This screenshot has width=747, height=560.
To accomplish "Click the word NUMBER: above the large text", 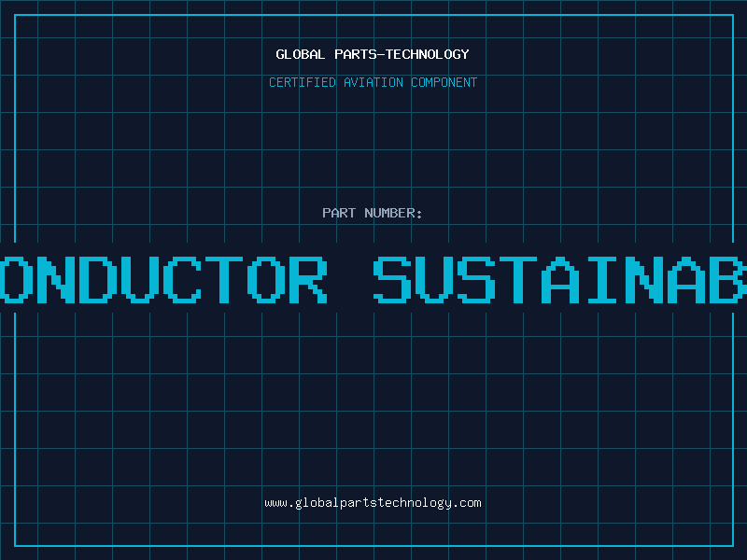I will click(x=393, y=213).
